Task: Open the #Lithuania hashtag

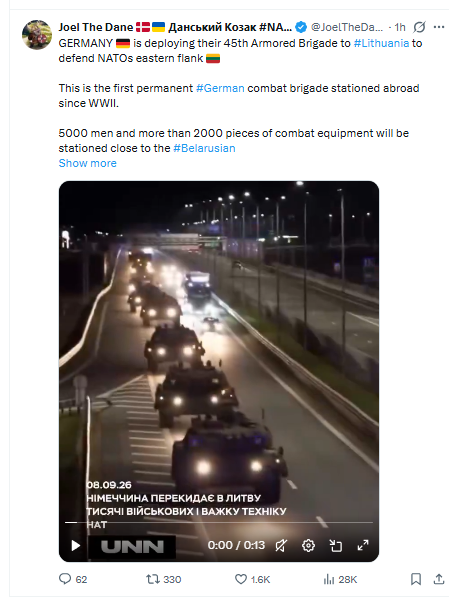Action: click(381, 43)
